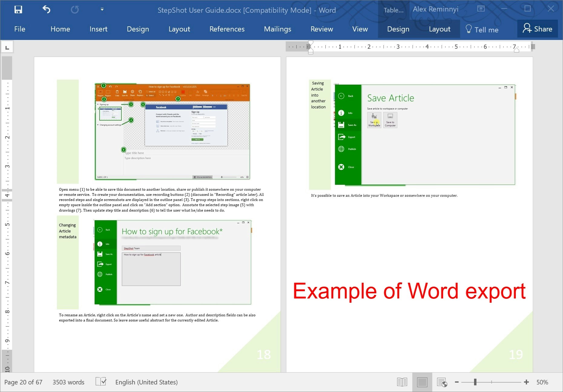
Task: Switch to Web Layout view
Action: click(442, 382)
